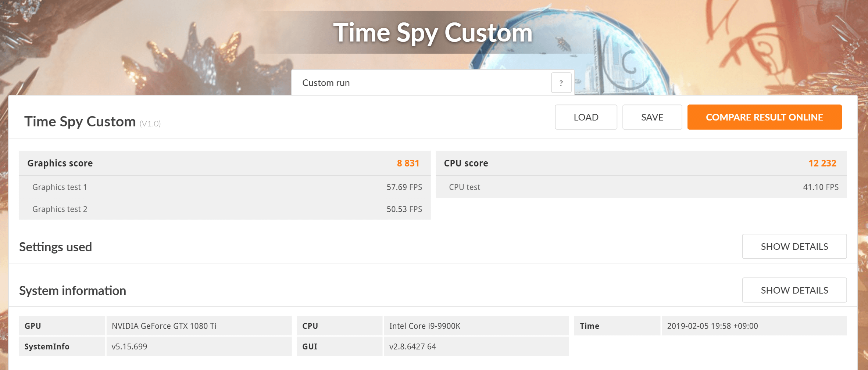Show details for System information

point(794,290)
